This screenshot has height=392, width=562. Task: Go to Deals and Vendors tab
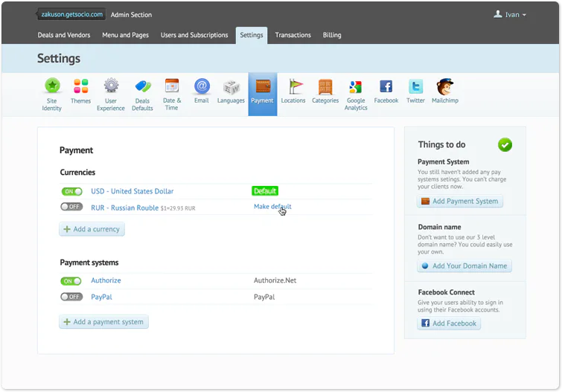click(64, 35)
